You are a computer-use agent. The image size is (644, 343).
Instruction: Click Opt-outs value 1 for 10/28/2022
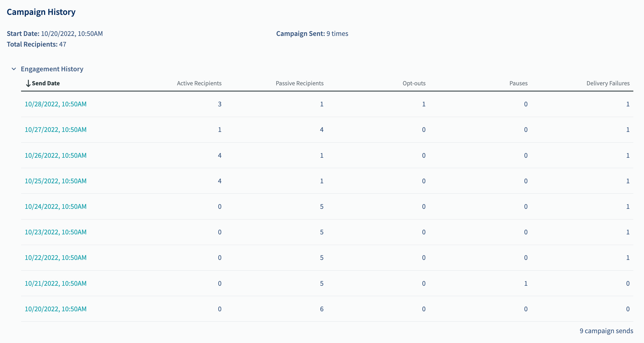coord(424,104)
